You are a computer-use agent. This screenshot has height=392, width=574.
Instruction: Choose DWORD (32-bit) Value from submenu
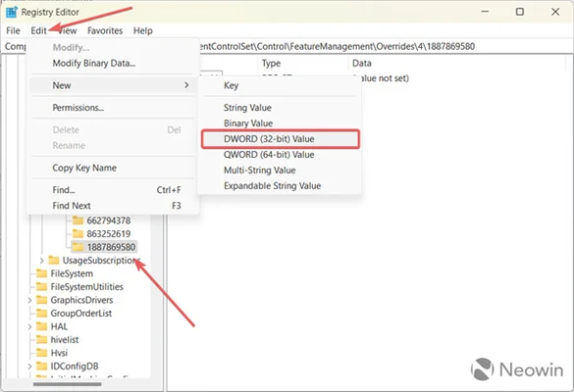[281, 139]
